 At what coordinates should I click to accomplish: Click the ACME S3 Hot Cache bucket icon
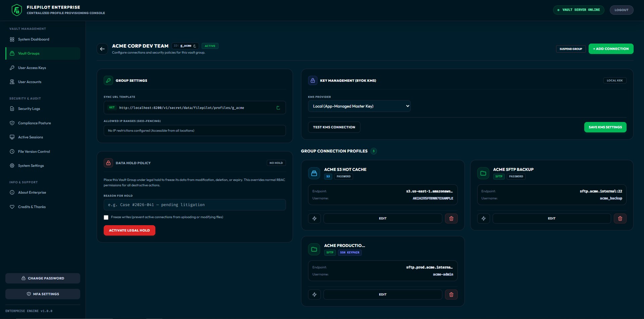click(x=314, y=173)
